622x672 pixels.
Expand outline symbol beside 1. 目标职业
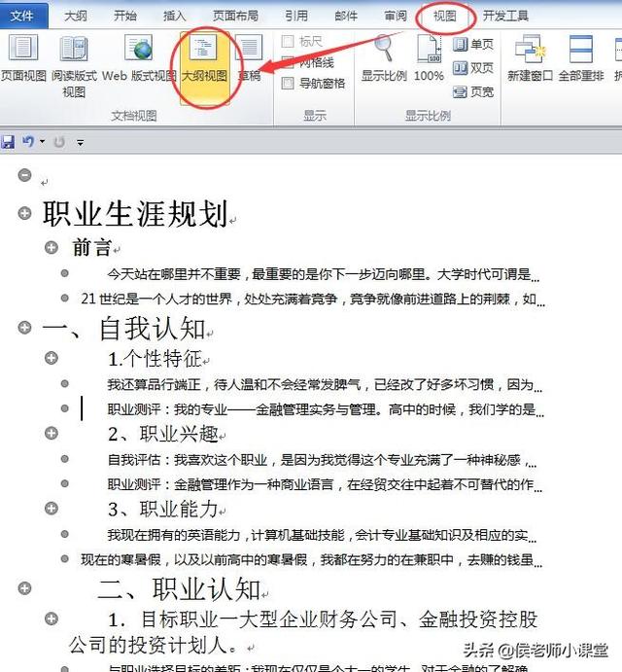pyautogui.click(x=52, y=619)
